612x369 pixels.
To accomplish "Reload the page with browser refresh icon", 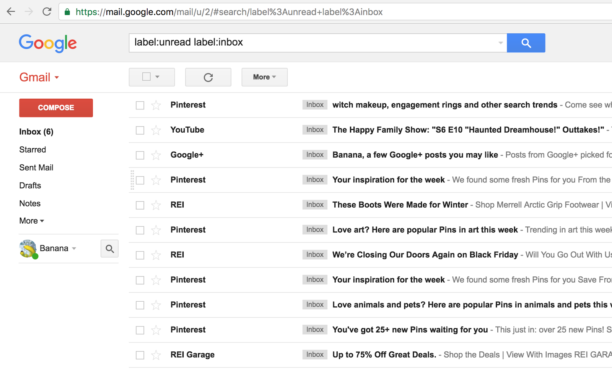I will tap(47, 12).
